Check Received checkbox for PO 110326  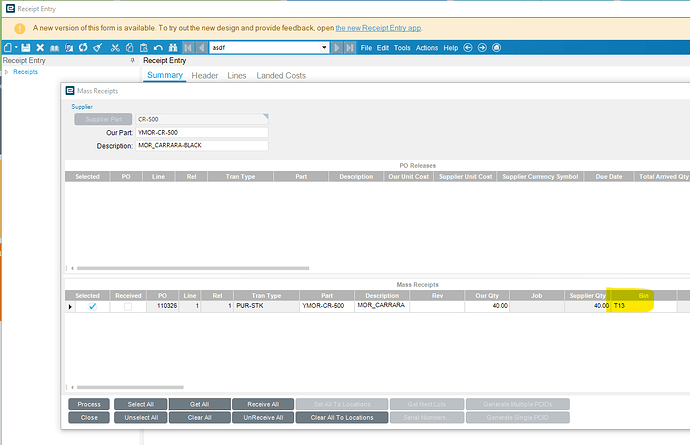point(128,306)
